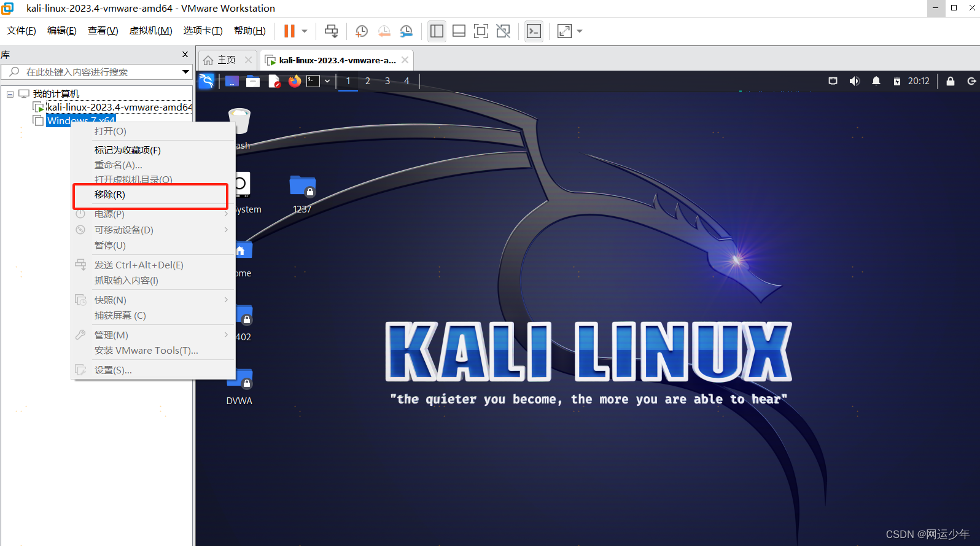Click the Unity mode toolbar icon
This screenshot has height=546, width=980.
pyautogui.click(x=503, y=31)
